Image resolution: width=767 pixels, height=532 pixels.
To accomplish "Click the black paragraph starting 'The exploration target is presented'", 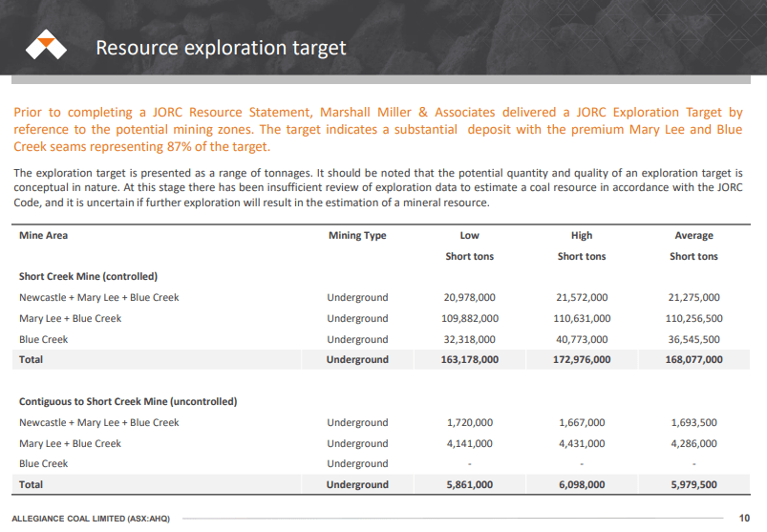I will click(377, 188).
